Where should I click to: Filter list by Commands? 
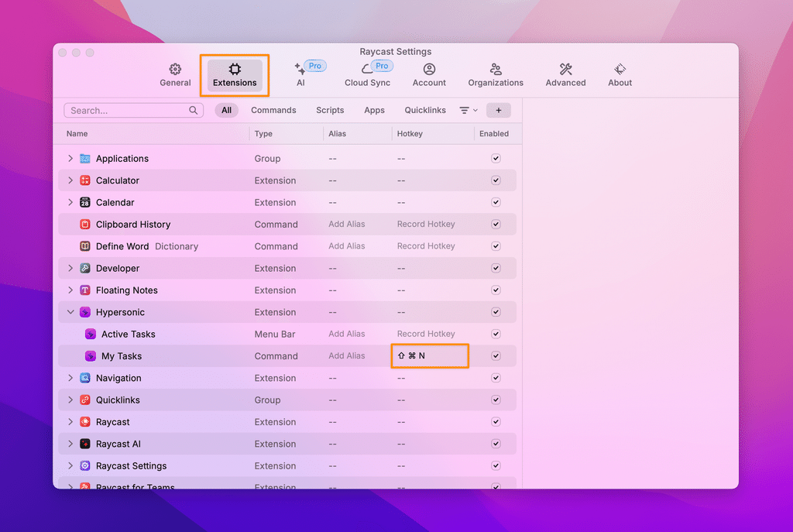[x=273, y=110]
